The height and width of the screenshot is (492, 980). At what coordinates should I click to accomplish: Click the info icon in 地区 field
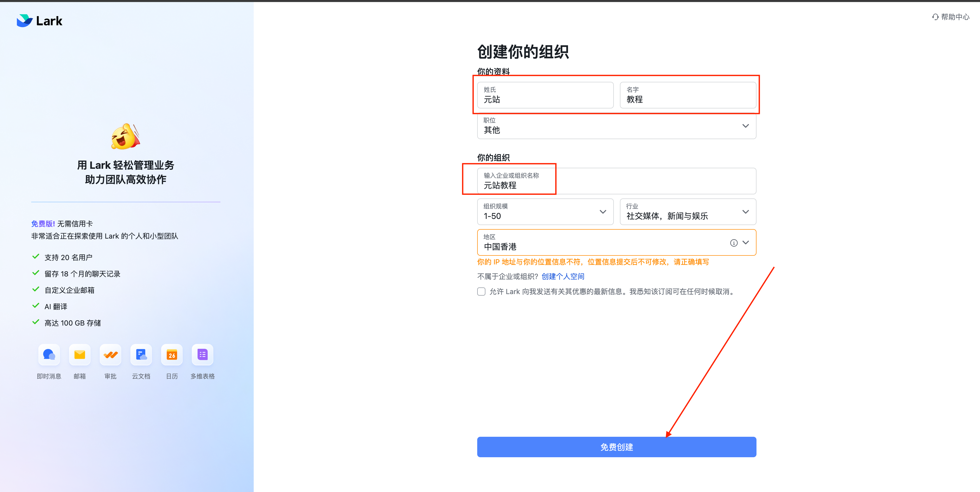pos(734,243)
